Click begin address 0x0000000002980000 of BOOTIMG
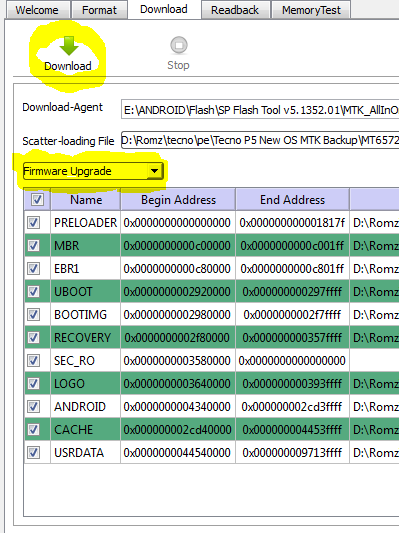 click(x=178, y=315)
